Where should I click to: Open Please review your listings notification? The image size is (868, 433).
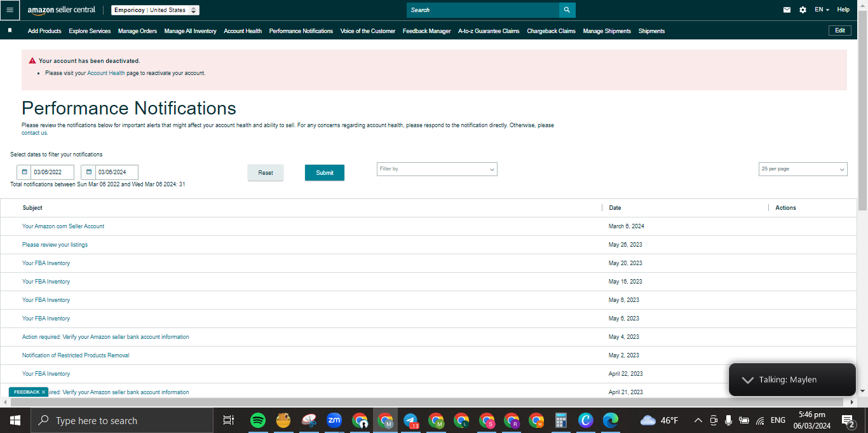tap(55, 245)
